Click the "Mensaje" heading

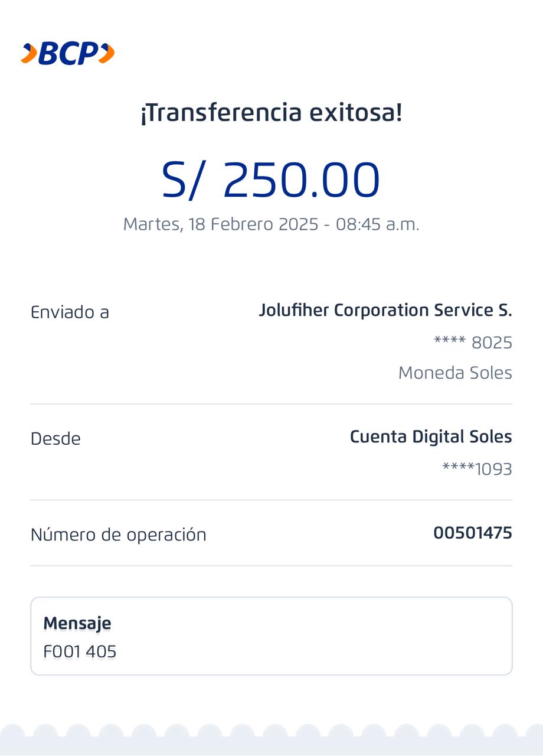click(77, 623)
